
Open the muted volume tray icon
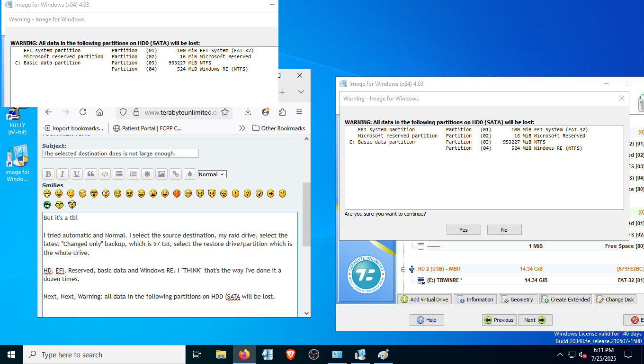(583, 355)
